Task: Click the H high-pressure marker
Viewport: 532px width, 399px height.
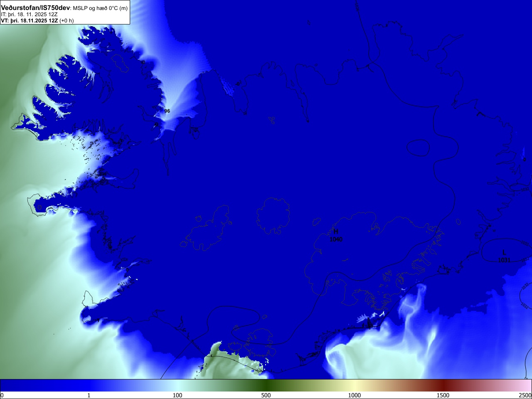Action: point(336,232)
